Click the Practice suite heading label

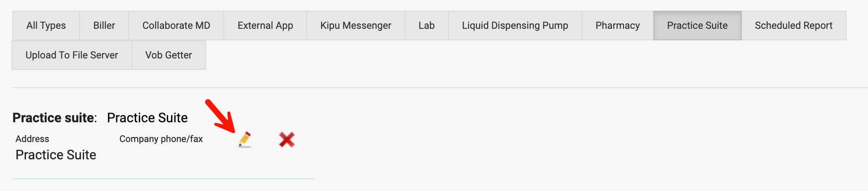[x=54, y=118]
